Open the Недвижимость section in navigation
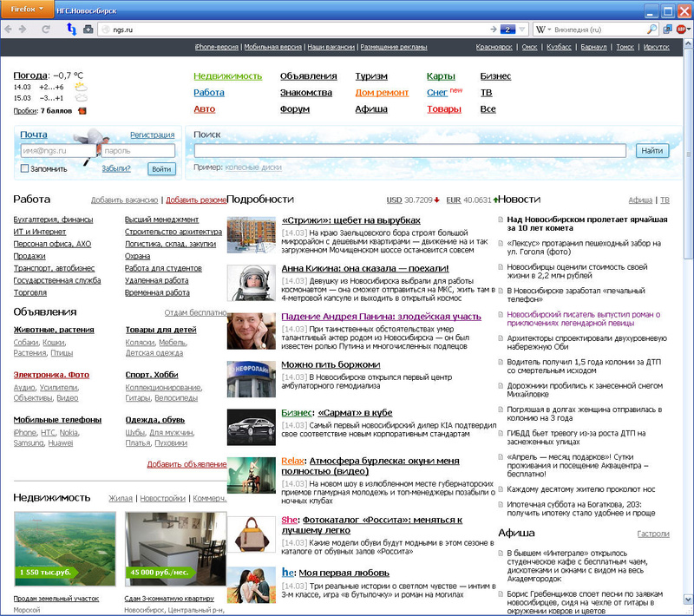Screen dimensions: 694x616 point(227,76)
